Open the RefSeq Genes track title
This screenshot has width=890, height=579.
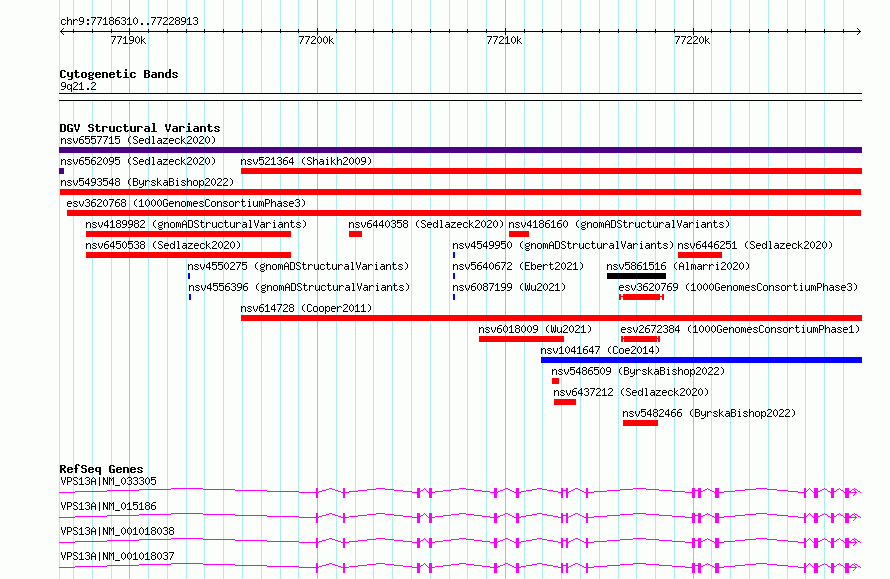101,469
